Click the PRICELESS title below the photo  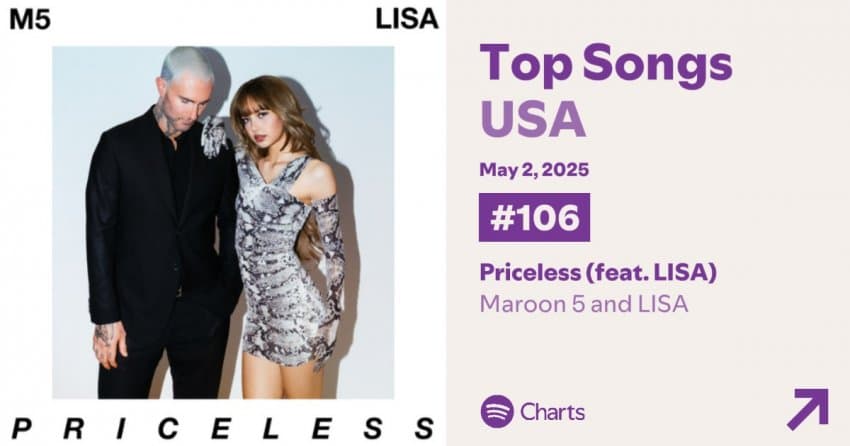223,428
